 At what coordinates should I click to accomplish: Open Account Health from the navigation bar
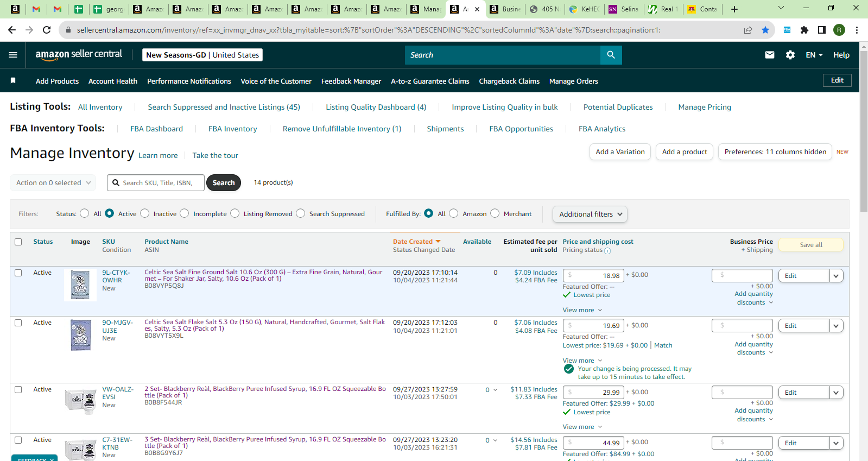click(113, 81)
